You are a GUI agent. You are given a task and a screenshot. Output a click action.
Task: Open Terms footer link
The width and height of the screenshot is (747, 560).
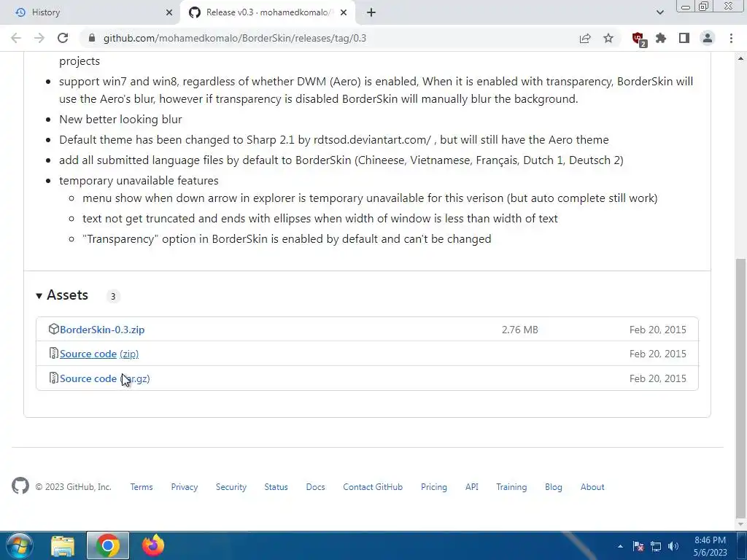[142, 486]
